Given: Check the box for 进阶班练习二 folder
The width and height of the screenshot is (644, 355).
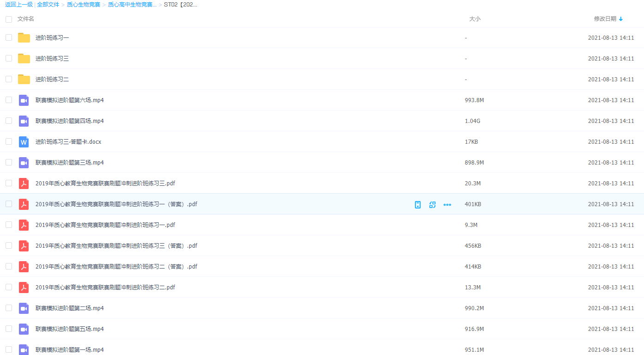Looking at the screenshot, I should click(9, 79).
